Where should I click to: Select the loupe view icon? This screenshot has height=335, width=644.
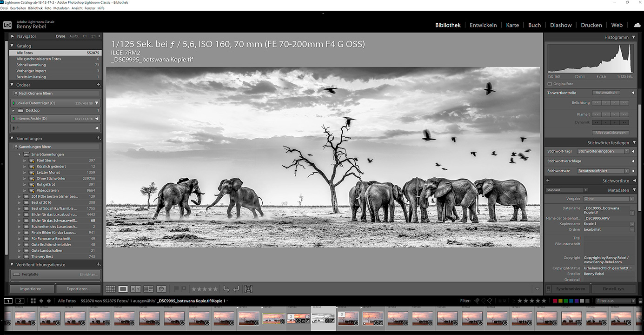123,289
